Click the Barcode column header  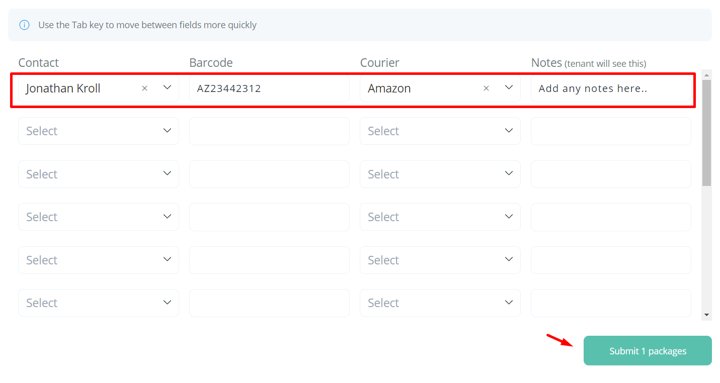tap(211, 62)
